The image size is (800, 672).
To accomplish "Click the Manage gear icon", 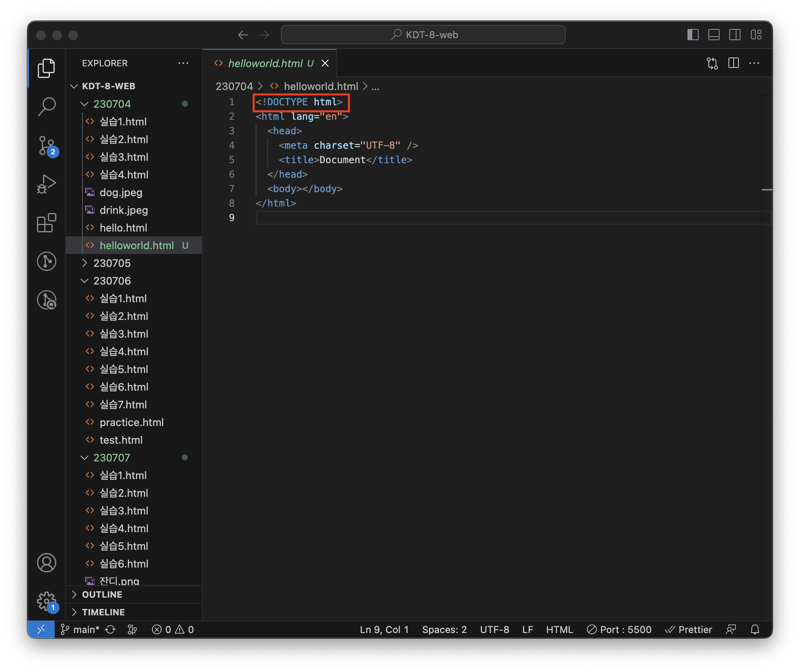I will pyautogui.click(x=47, y=601).
